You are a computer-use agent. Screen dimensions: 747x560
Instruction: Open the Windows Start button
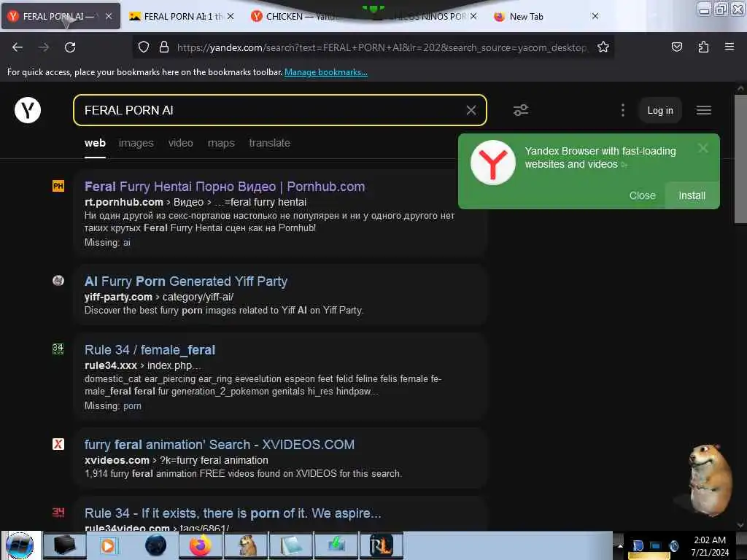coord(20,545)
